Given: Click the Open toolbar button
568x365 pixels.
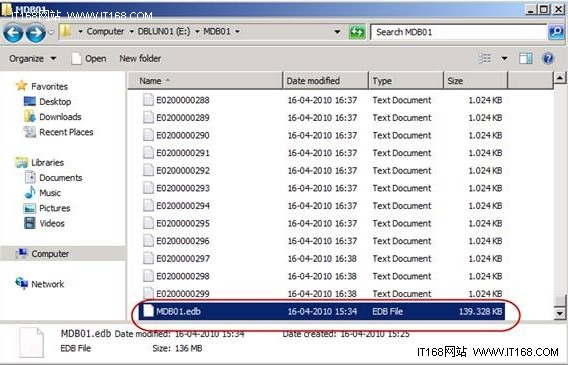Looking at the screenshot, I should pyautogui.click(x=89, y=59).
